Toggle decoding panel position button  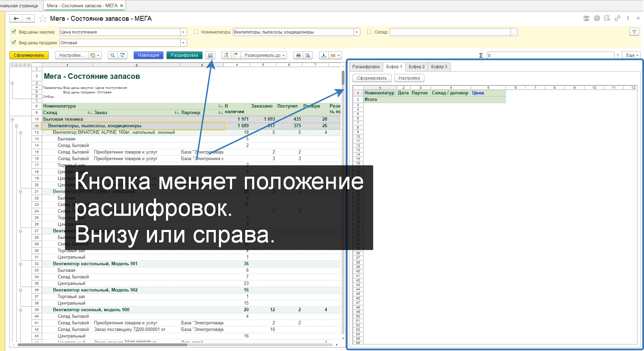(x=210, y=55)
